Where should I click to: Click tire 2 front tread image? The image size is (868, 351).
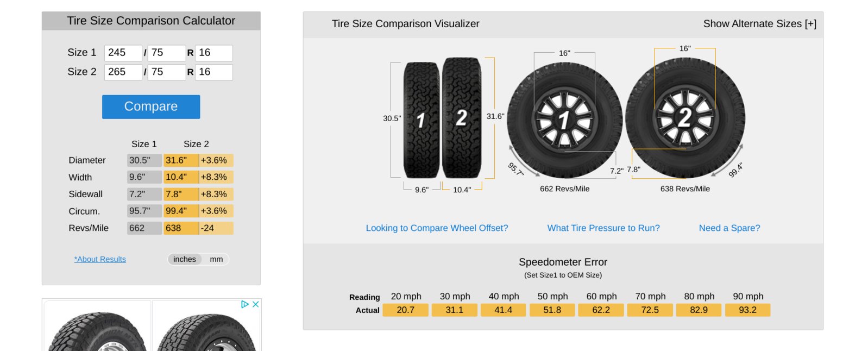coord(462,118)
